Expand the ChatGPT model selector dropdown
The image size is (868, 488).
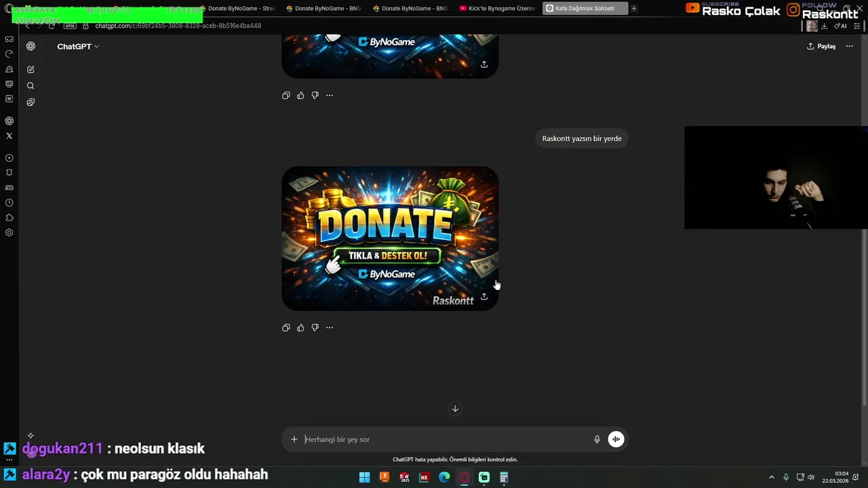78,46
